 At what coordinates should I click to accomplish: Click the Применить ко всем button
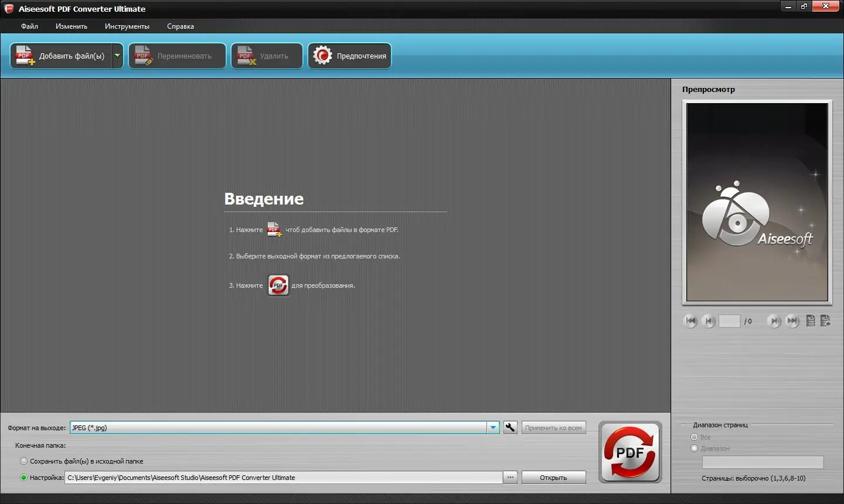click(x=553, y=428)
